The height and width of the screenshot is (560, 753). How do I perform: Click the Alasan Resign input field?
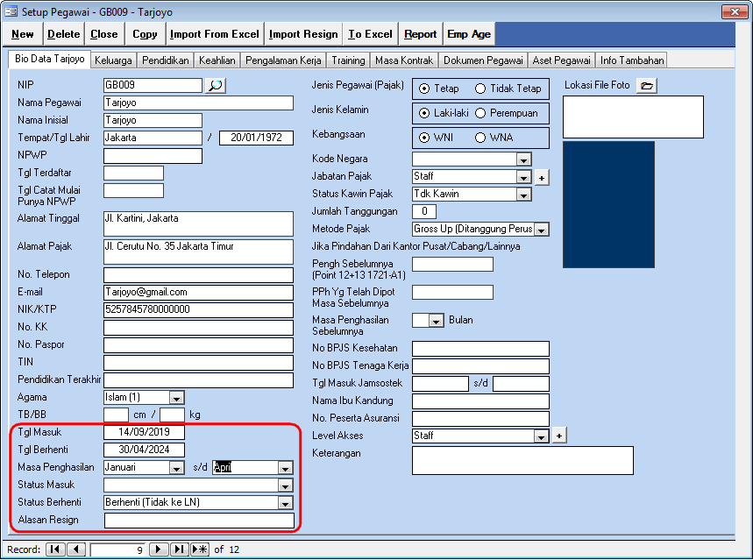(199, 521)
